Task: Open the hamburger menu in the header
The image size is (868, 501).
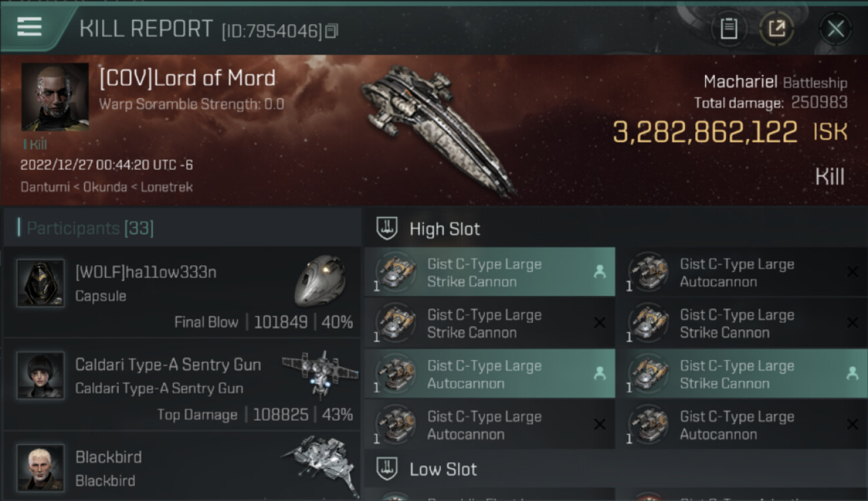Action: [29, 27]
